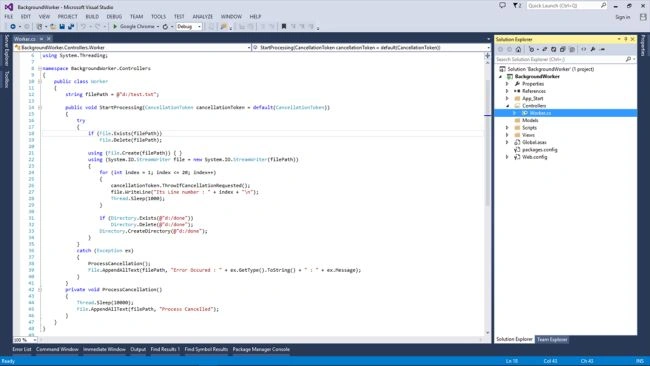Open the BUILD menu
650x366 pixels.
(92, 17)
